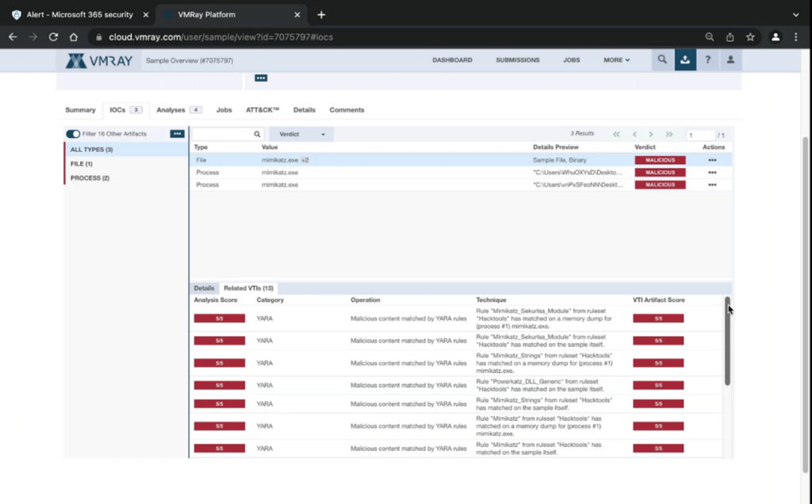812x504 pixels.
Task: Open actions for the WhuOXYsD process row
Action: point(712,172)
